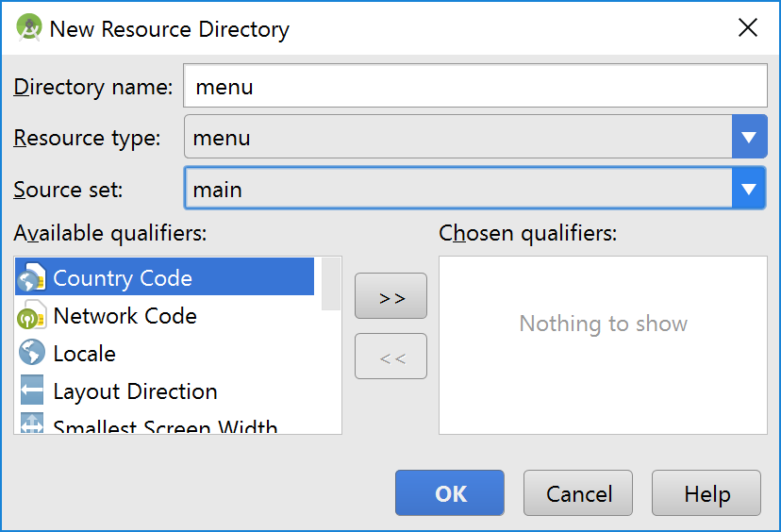Click the Source set combo box showing main
Screen dimensions: 781x532
pos(475,189)
